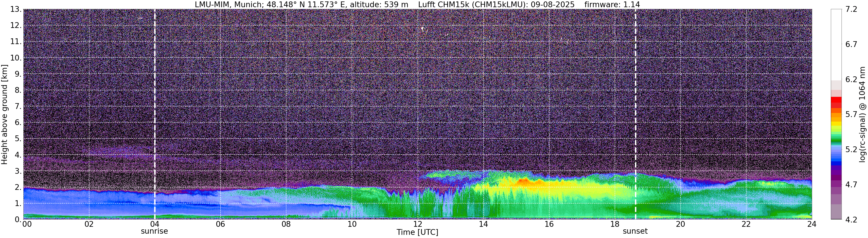The height and width of the screenshot is (238, 868).
Task: Click the time axis tick "02"
Action: click(x=89, y=224)
